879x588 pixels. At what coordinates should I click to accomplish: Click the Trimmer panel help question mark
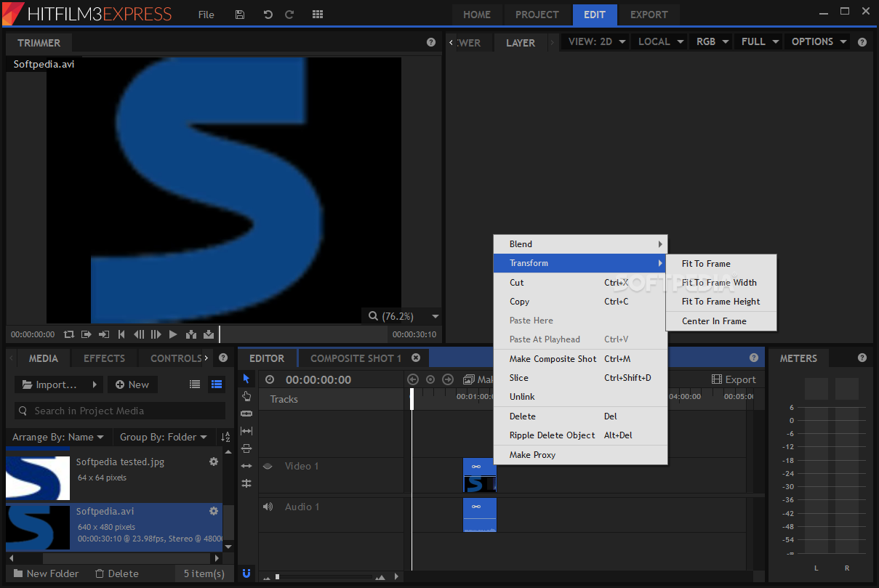[x=431, y=42]
